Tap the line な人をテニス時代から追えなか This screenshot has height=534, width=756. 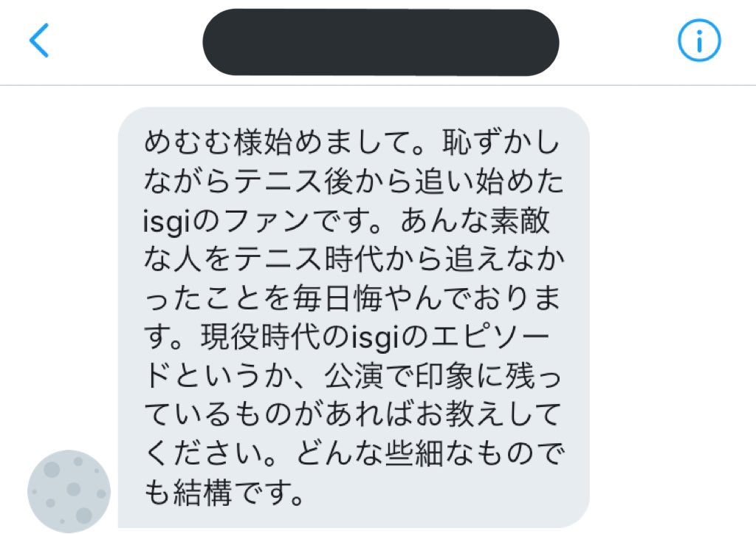click(x=354, y=259)
